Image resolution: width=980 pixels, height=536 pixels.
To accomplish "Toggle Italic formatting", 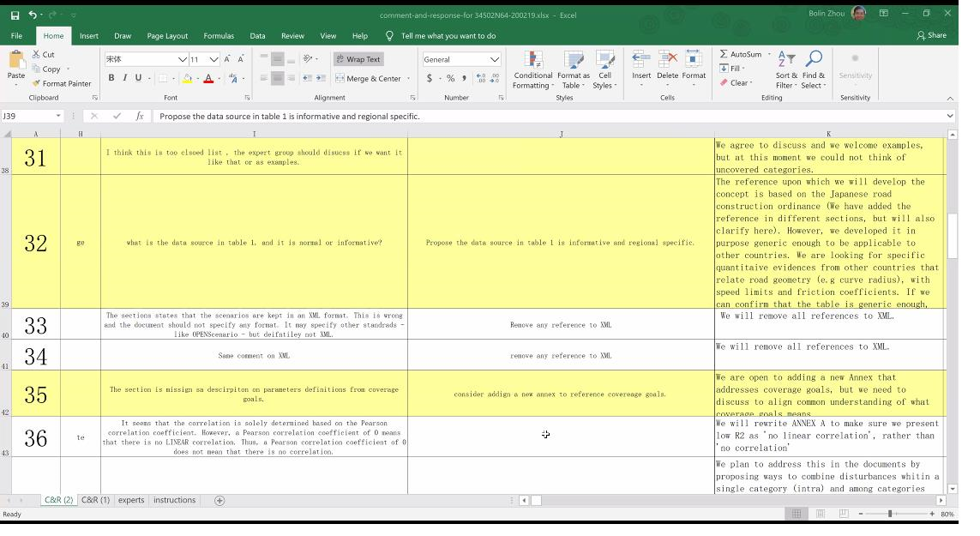I will (x=125, y=78).
